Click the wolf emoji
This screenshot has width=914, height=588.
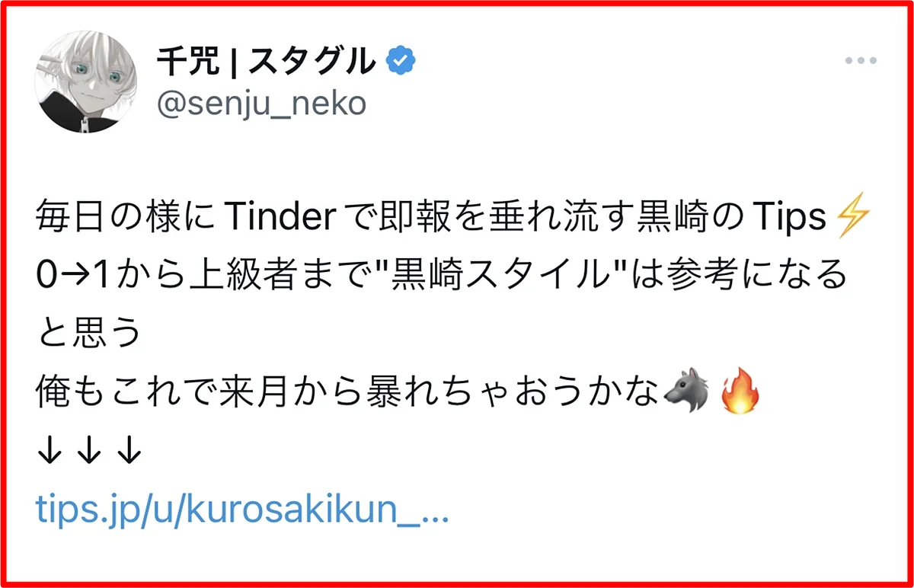pos(685,395)
